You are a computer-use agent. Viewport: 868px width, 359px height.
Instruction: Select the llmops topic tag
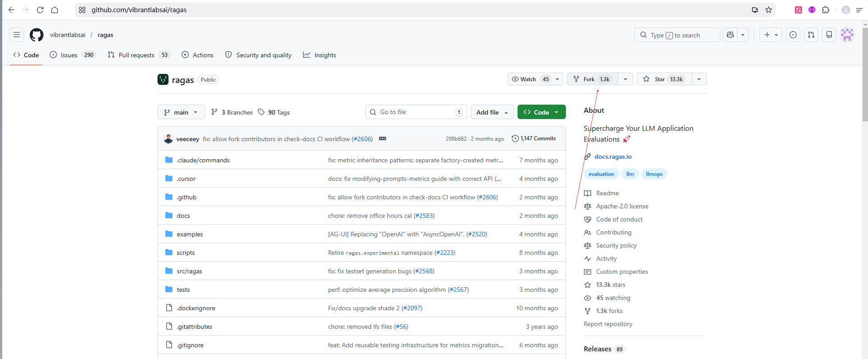pos(654,174)
